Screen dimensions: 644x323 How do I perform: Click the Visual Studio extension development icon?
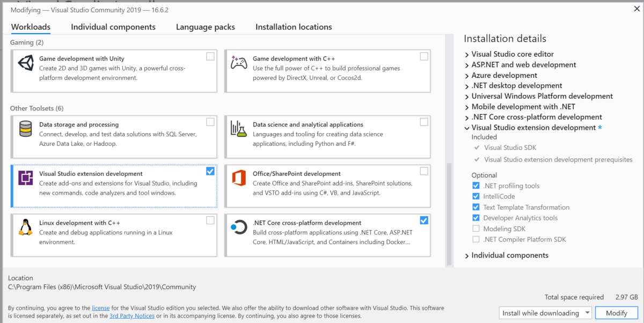tap(26, 178)
